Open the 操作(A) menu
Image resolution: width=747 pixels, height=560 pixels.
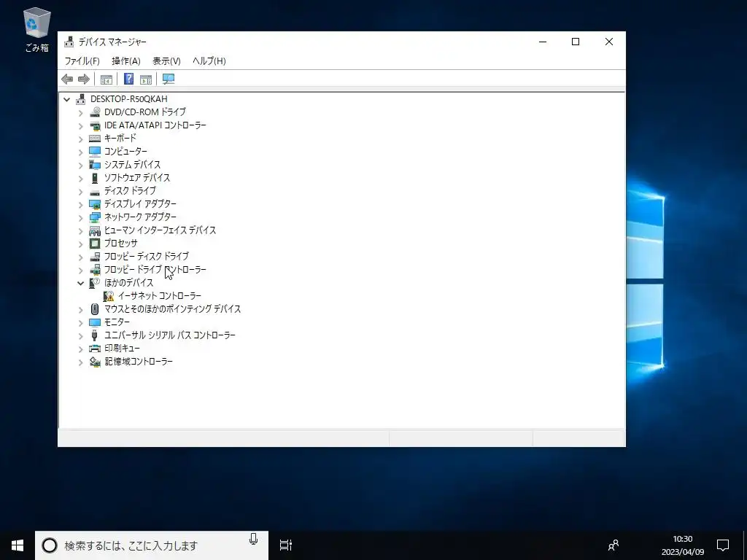[x=125, y=61]
